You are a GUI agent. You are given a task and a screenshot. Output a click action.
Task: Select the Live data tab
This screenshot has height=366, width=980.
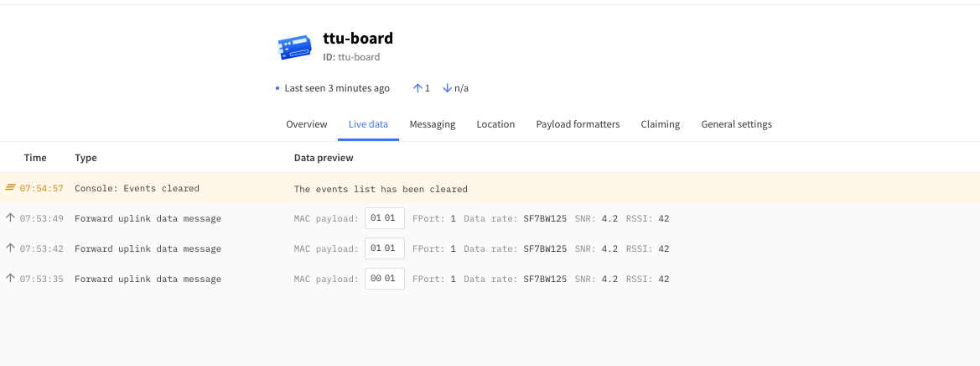(x=368, y=124)
